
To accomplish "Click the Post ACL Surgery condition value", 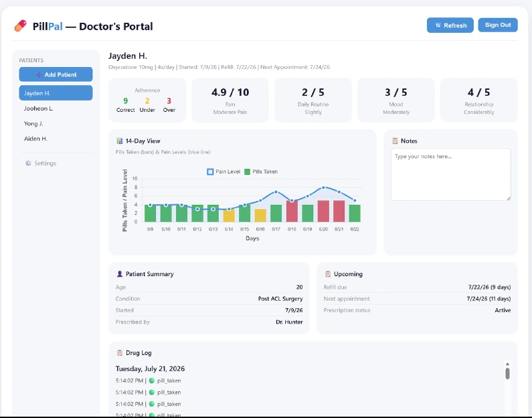I will [x=280, y=299].
